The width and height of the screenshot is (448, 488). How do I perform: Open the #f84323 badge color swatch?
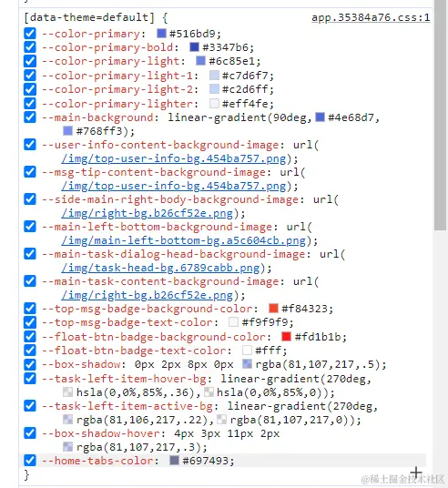coord(273,308)
